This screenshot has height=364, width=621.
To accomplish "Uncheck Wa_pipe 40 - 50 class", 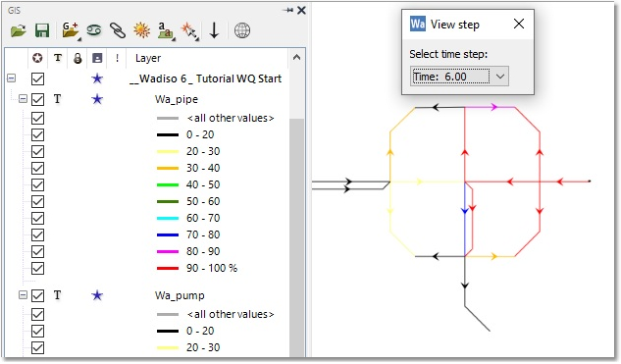I will click(x=37, y=184).
